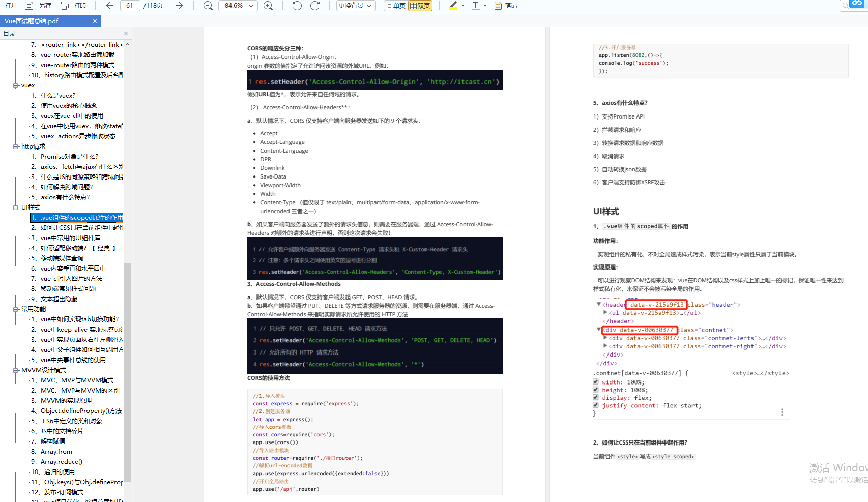Open outline entry 解构赋值
This screenshot has width=868, height=502.
pos(48,441)
